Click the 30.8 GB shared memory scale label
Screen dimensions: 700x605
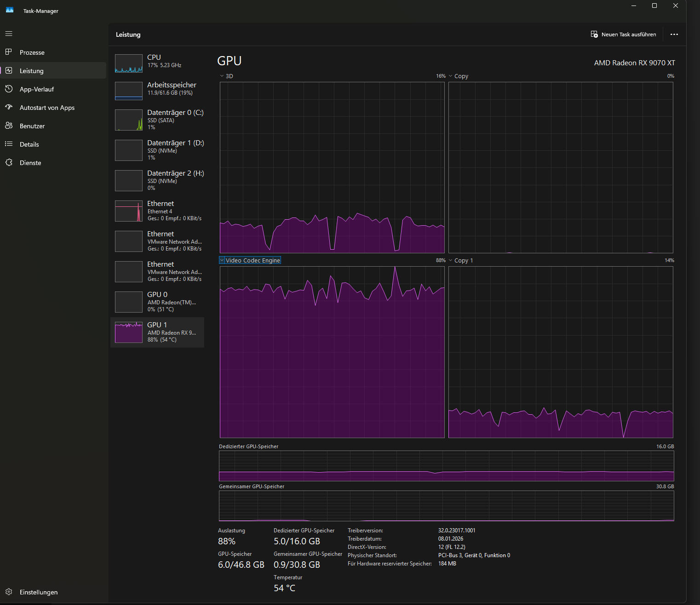(x=665, y=486)
